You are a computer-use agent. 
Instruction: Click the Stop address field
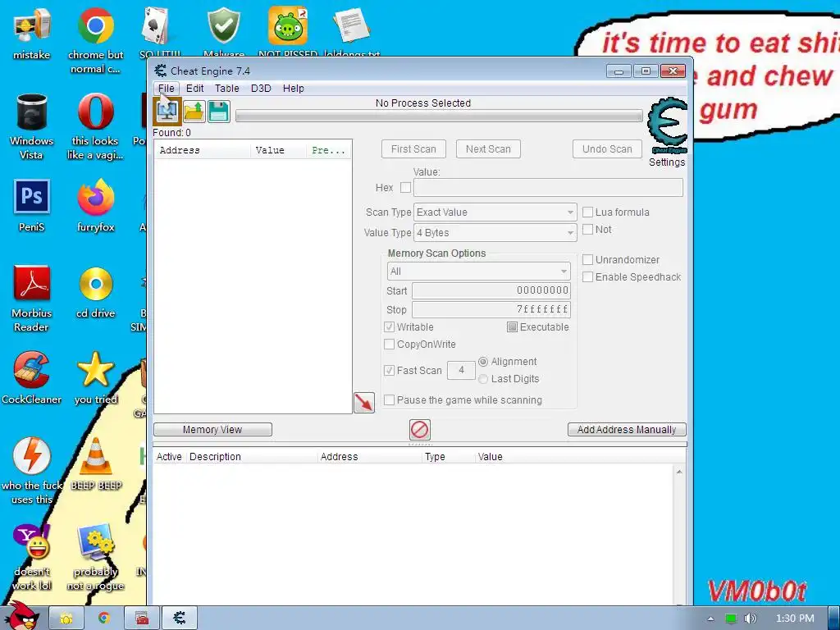[491, 309]
